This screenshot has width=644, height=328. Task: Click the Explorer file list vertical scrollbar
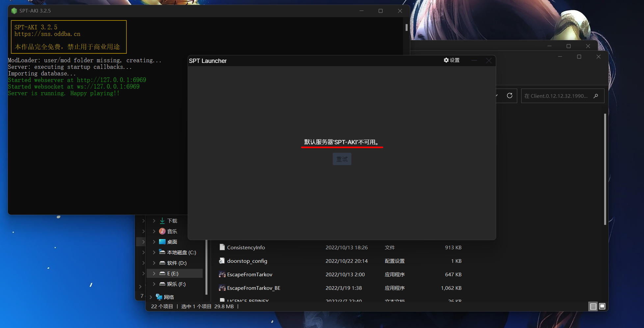605,169
